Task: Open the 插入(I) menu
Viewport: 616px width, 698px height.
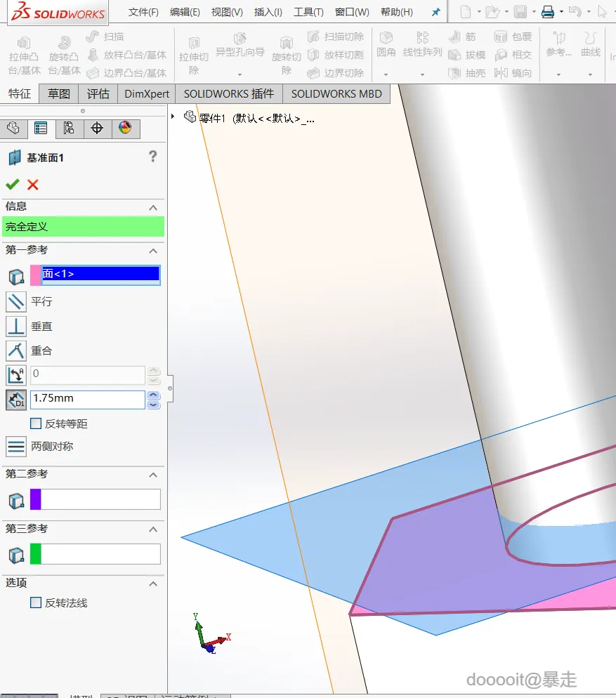Action: pos(268,13)
